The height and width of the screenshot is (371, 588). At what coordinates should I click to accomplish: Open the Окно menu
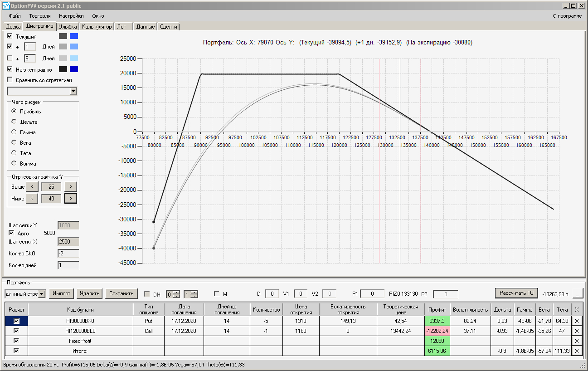pyautogui.click(x=98, y=16)
